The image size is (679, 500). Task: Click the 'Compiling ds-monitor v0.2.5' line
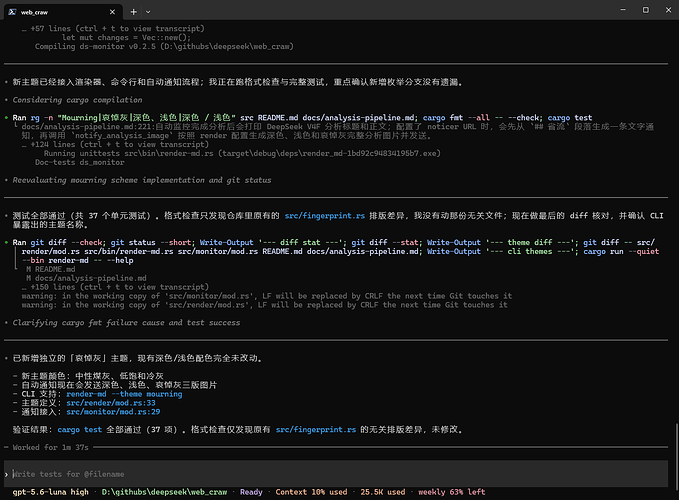click(x=164, y=46)
